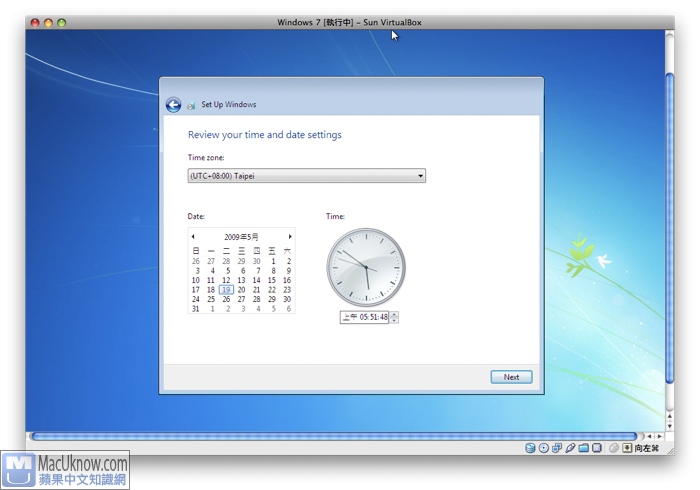The height and width of the screenshot is (490, 700).
Task: Select May 31 in the calendar
Action: click(x=196, y=309)
